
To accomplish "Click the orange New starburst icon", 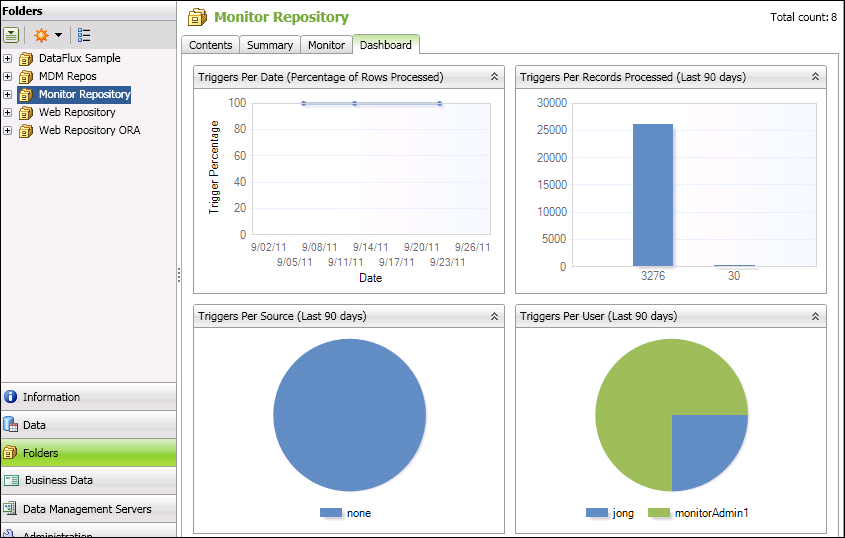I will tap(41, 35).
